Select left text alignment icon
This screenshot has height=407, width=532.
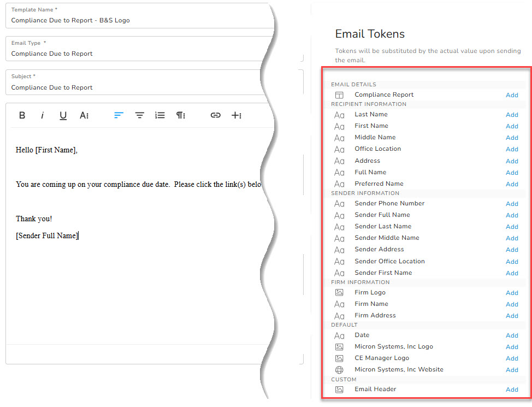click(x=119, y=115)
